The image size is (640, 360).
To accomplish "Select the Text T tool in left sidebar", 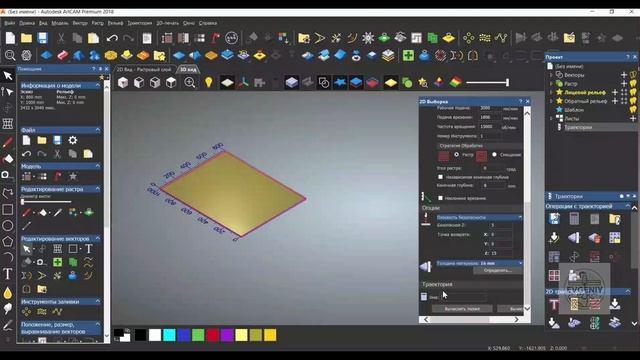I will (x=7, y=274).
